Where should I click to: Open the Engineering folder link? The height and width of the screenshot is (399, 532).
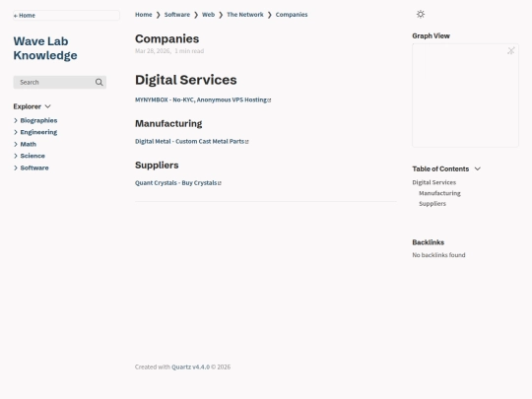point(38,132)
